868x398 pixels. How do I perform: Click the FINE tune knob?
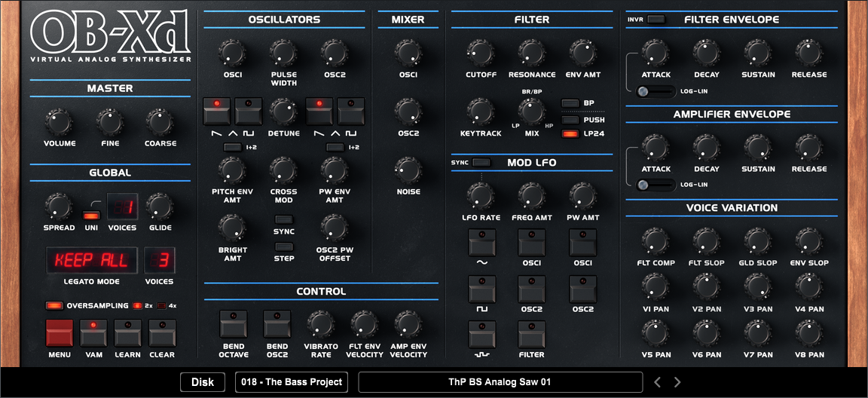click(109, 122)
